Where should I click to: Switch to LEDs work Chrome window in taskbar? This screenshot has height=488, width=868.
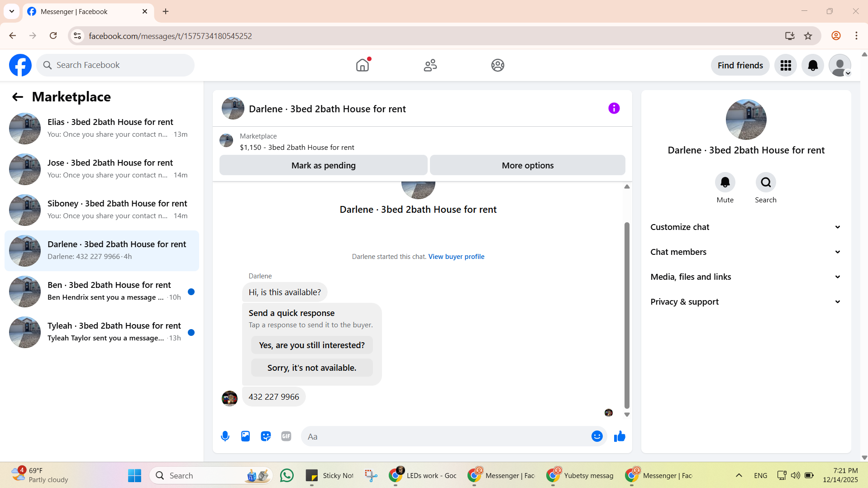[423, 475]
